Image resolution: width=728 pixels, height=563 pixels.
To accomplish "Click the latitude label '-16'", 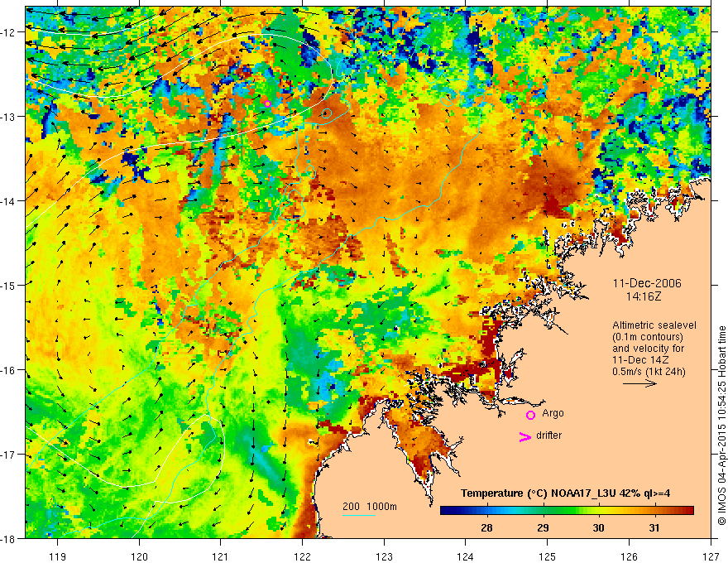I will click(x=8, y=370).
